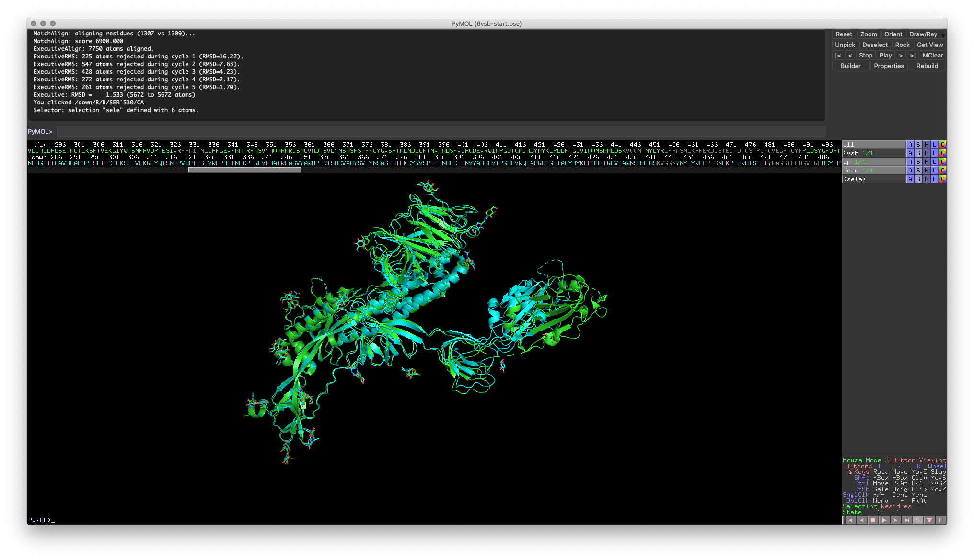Toggle the S sequence viewer button

pyautogui.click(x=918, y=520)
